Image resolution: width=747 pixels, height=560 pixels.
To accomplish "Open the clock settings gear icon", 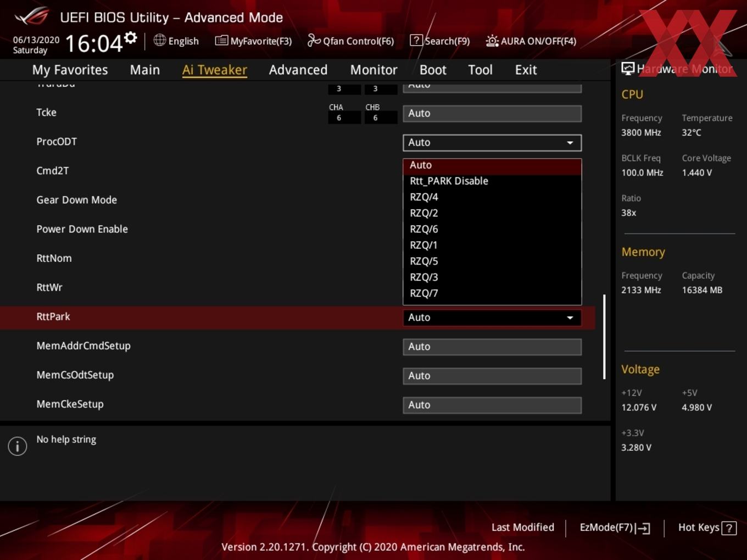I will [x=131, y=37].
